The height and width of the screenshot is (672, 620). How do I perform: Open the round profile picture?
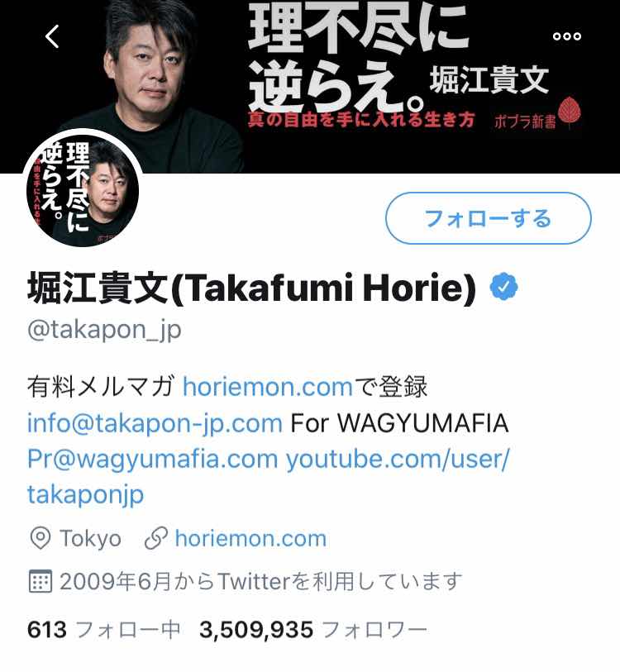83,188
